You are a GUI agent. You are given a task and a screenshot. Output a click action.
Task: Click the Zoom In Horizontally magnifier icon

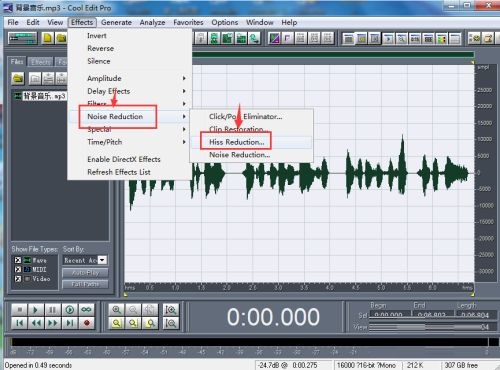pyautogui.click(x=116, y=310)
